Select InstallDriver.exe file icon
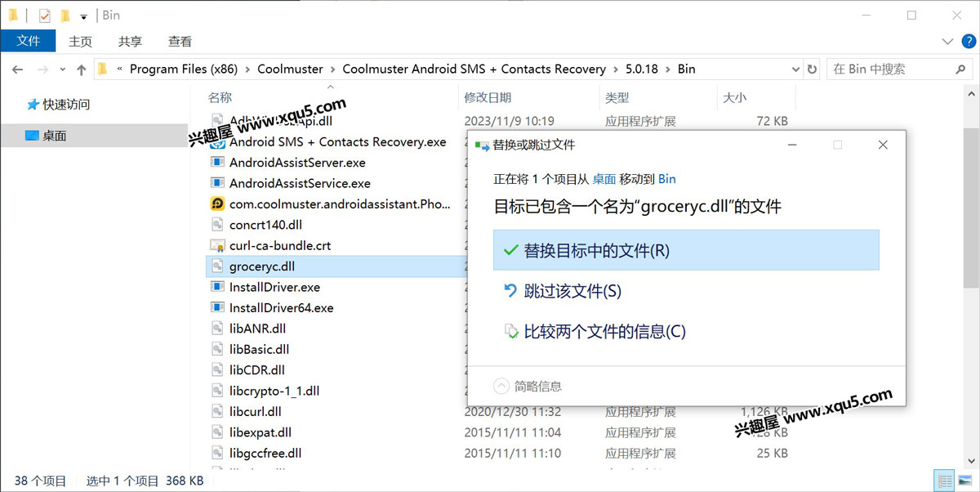Viewport: 980px width, 492px height. tap(217, 287)
